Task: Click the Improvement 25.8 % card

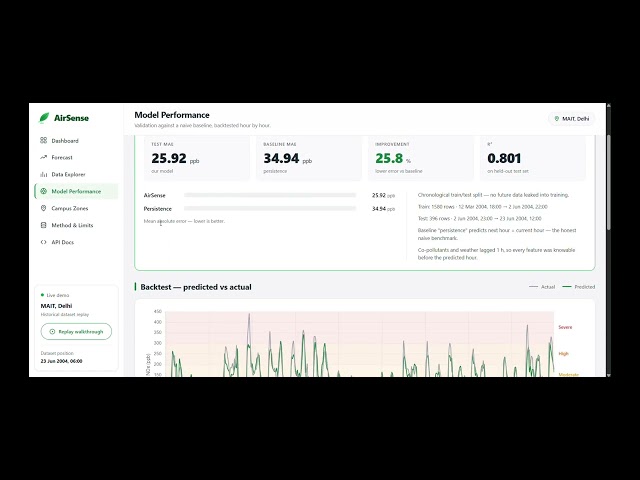Action: pyautogui.click(x=421, y=158)
